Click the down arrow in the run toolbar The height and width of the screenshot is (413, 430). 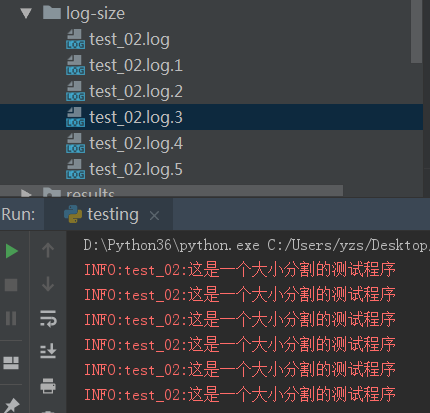[x=48, y=284]
